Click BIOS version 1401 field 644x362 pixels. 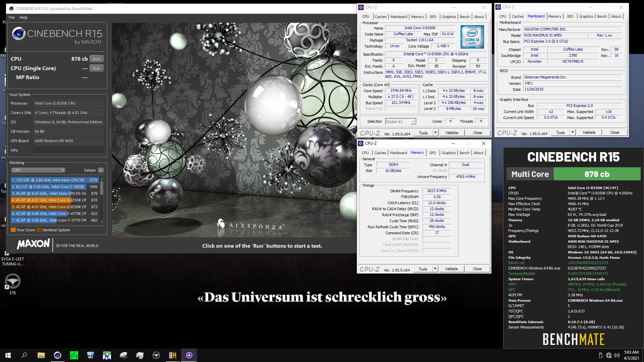click(573, 83)
